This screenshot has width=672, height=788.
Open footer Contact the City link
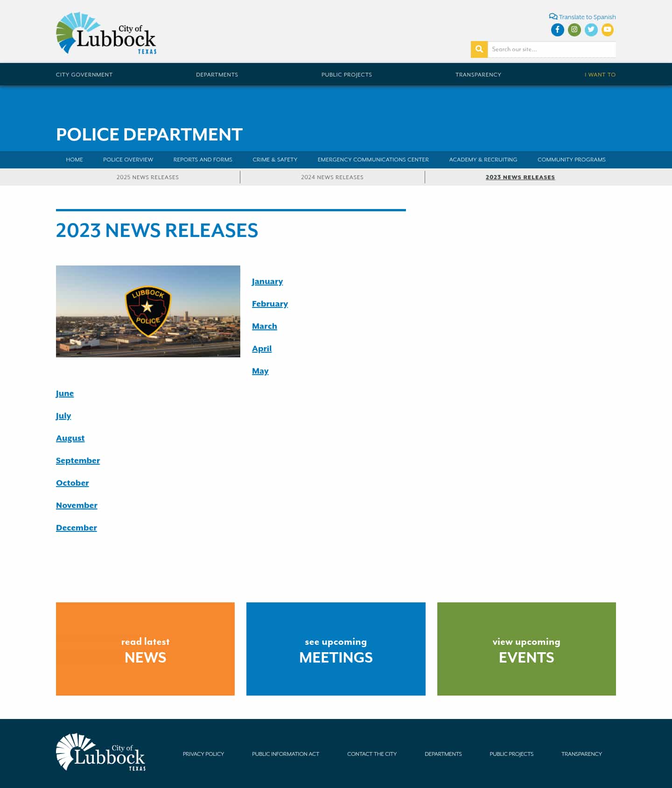pos(372,754)
